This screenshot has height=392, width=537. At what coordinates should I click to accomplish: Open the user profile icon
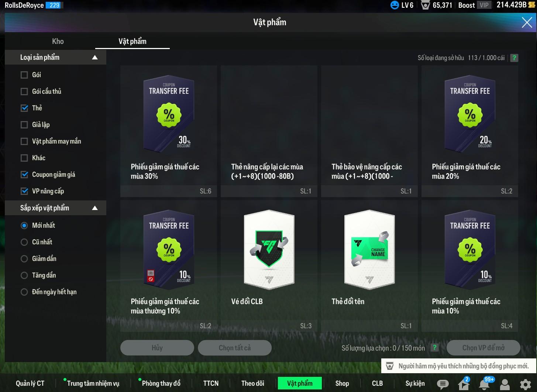tap(505, 384)
